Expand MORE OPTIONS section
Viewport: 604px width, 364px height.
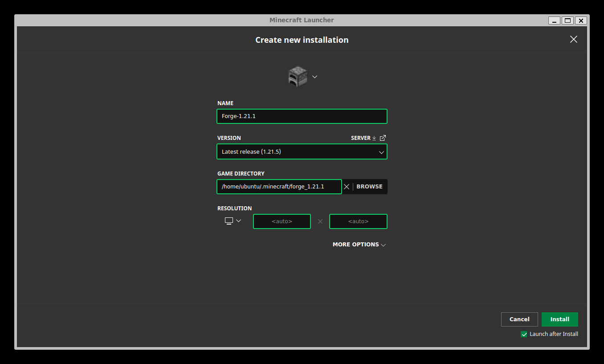point(359,245)
